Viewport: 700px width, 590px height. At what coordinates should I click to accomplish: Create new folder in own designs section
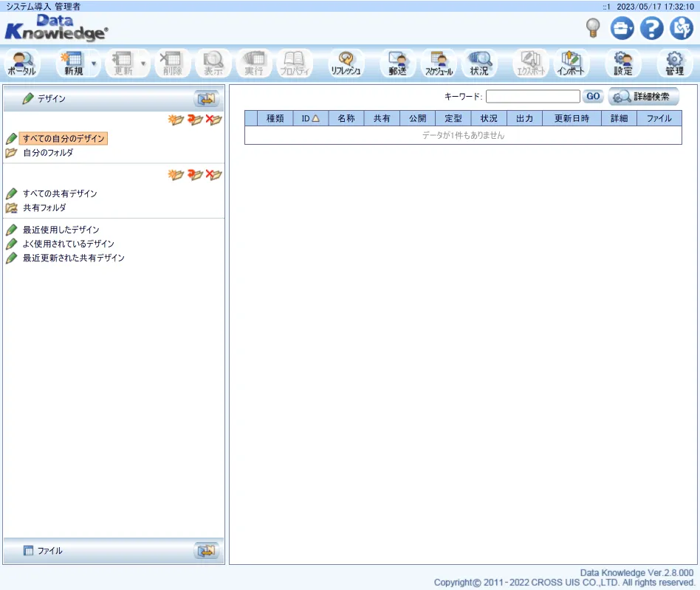(x=176, y=120)
